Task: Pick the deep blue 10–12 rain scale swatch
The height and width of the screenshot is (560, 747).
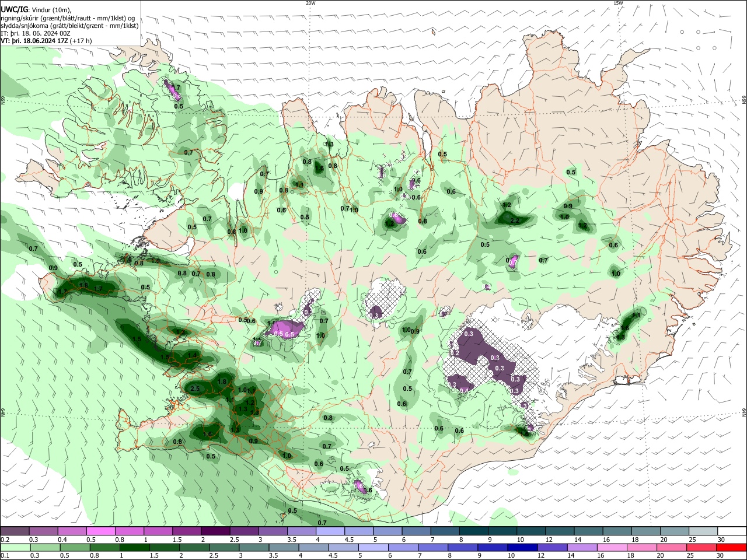Action: pyautogui.click(x=522, y=547)
